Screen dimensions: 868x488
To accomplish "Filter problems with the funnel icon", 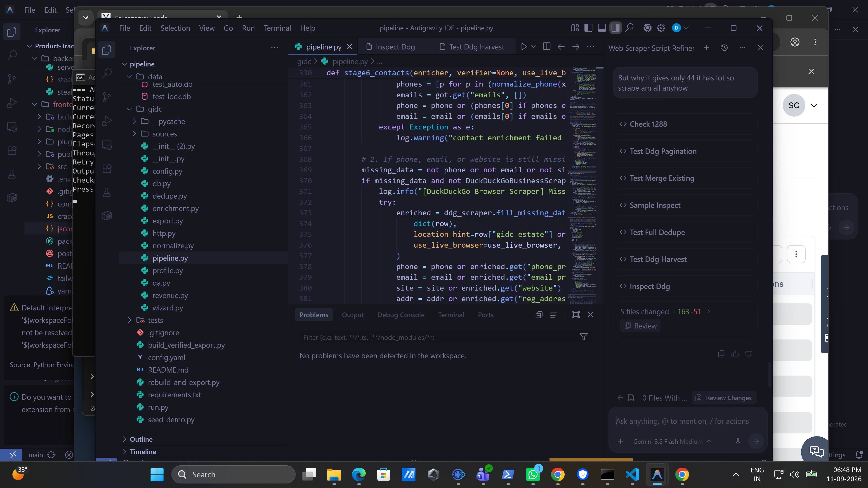I will [584, 337].
